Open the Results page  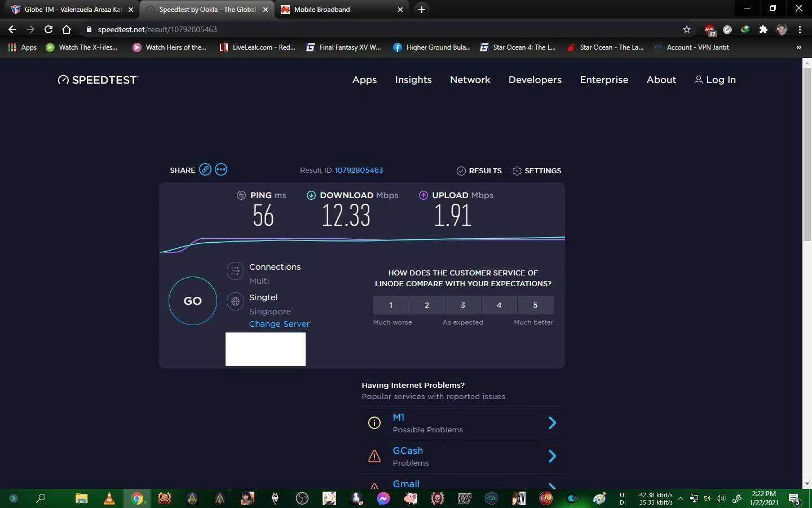click(479, 170)
